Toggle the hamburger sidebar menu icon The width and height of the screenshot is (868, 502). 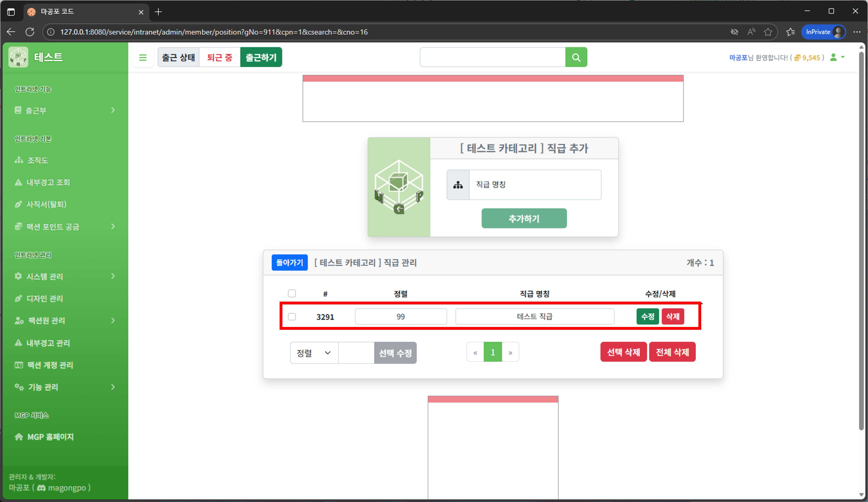click(x=143, y=57)
